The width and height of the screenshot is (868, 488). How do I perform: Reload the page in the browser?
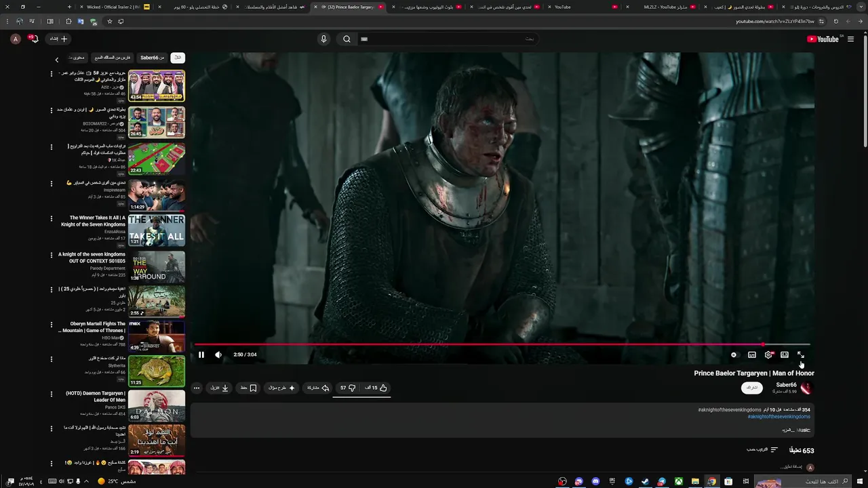pyautogui.click(x=835, y=21)
